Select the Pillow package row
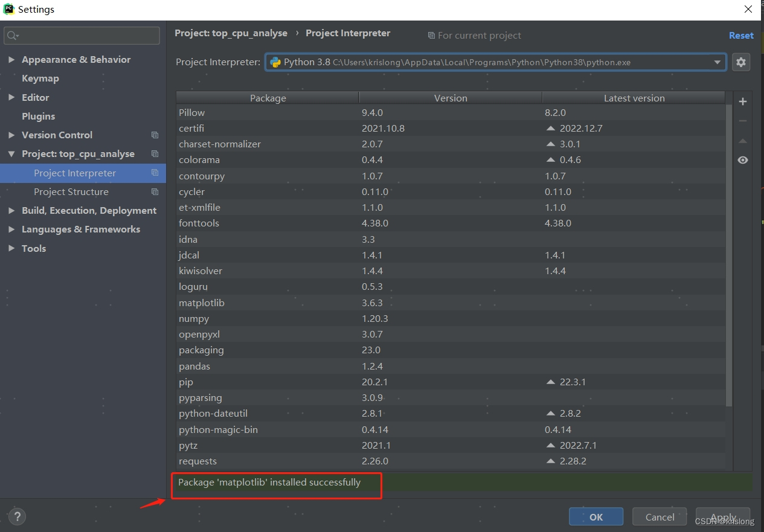 [x=451, y=113]
